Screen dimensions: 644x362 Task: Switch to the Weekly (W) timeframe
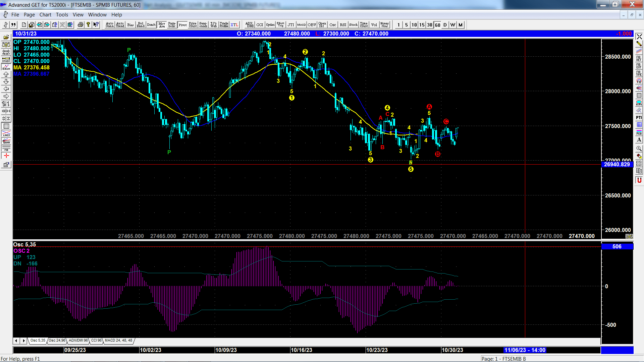point(453,25)
